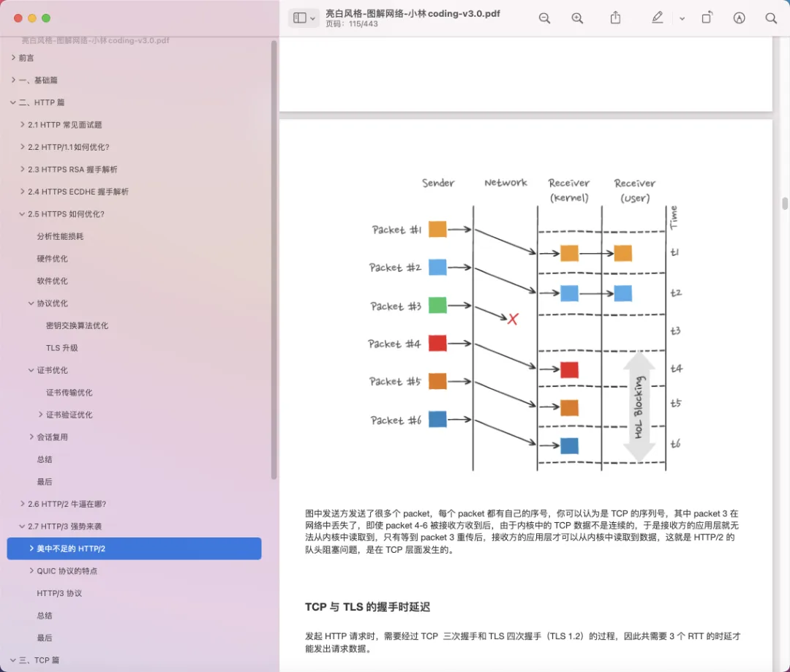Click the zoom in magnifier icon

point(577,18)
